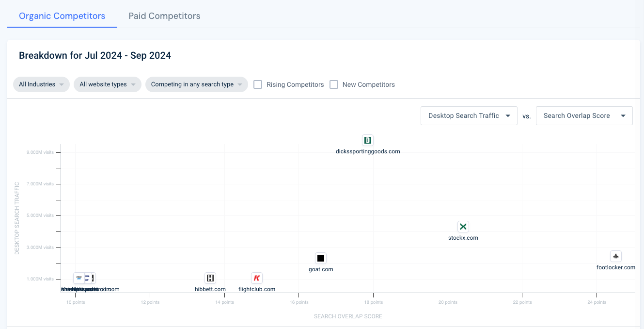Click the footlocker.com domain label
The image size is (644, 329).
(615, 267)
